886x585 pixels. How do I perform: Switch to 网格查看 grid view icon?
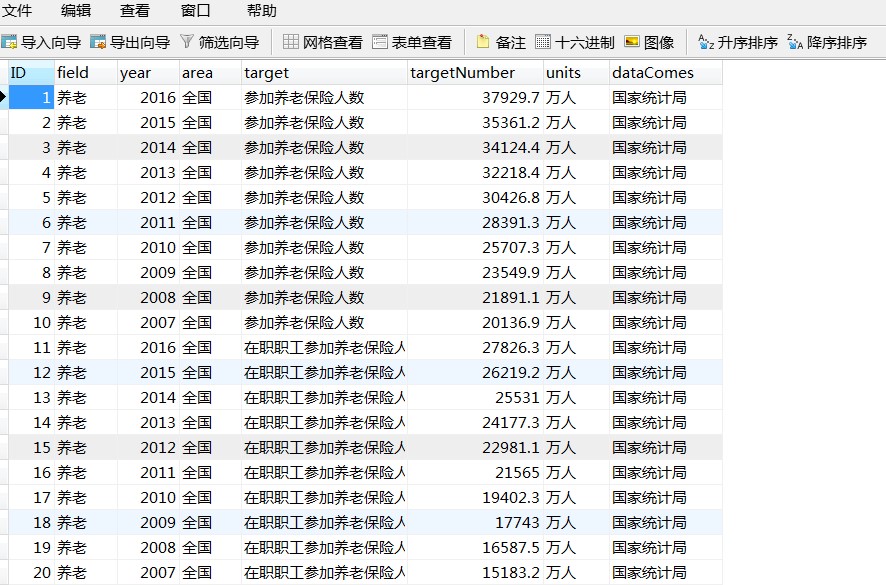290,42
